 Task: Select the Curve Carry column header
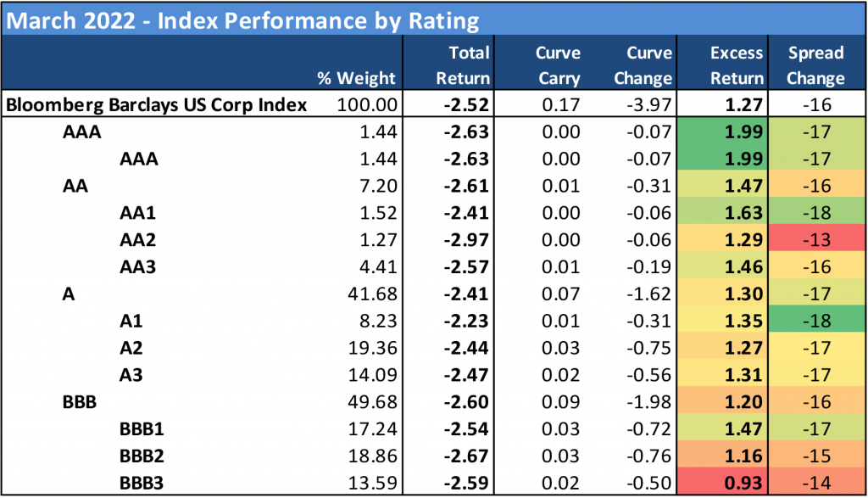pyautogui.click(x=558, y=65)
